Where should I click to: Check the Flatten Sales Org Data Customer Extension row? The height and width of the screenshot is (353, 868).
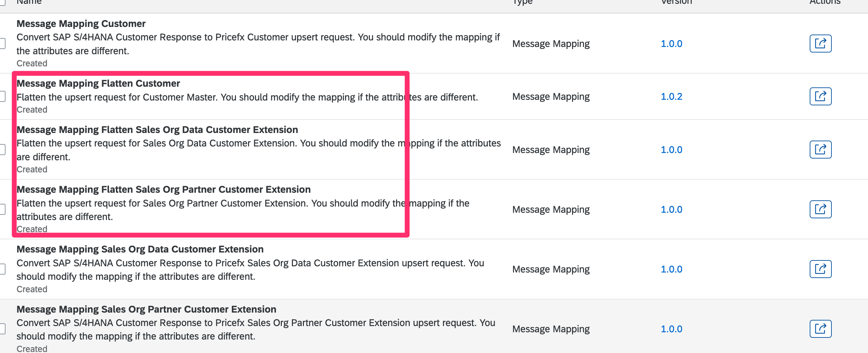2,150
